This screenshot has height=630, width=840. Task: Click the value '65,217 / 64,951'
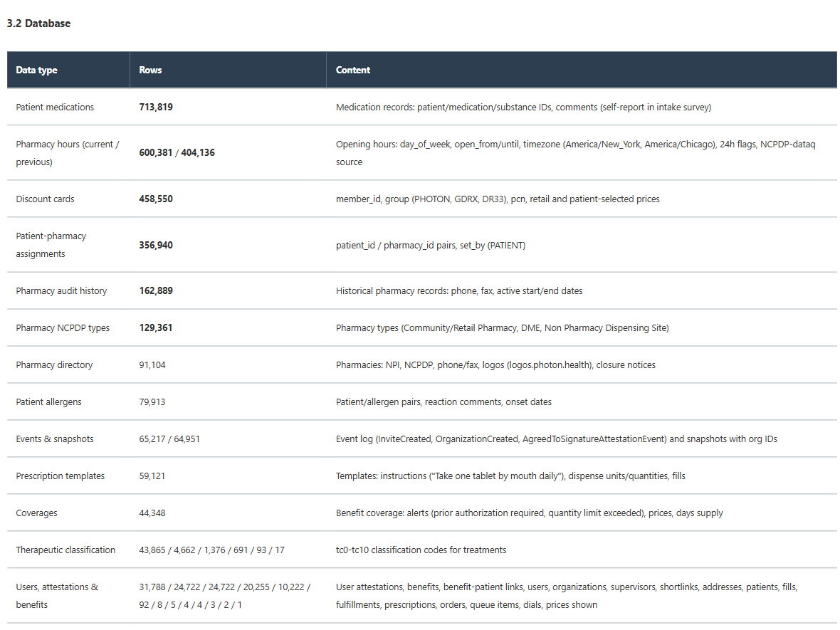(169, 439)
